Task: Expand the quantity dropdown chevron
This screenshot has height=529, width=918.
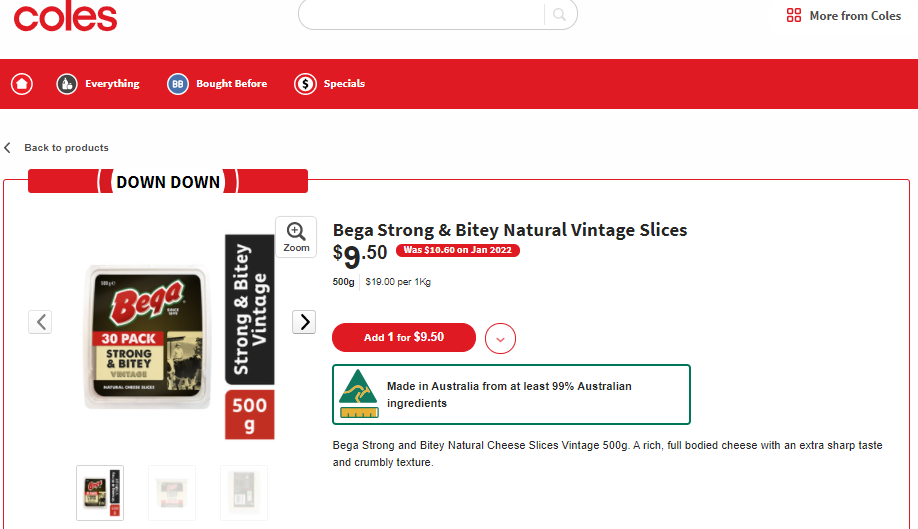Action: (501, 338)
